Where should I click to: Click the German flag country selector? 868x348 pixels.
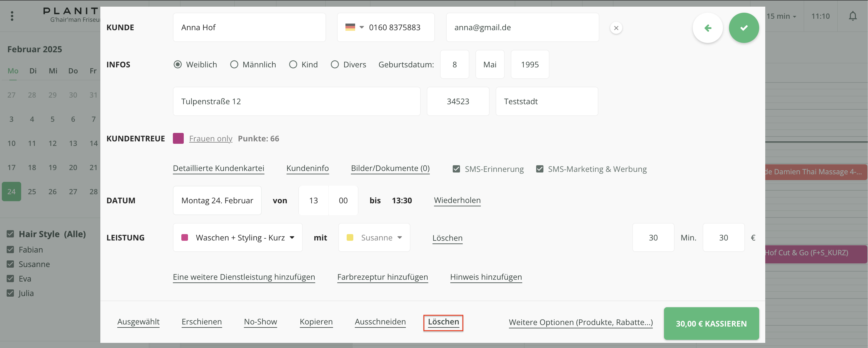click(354, 27)
